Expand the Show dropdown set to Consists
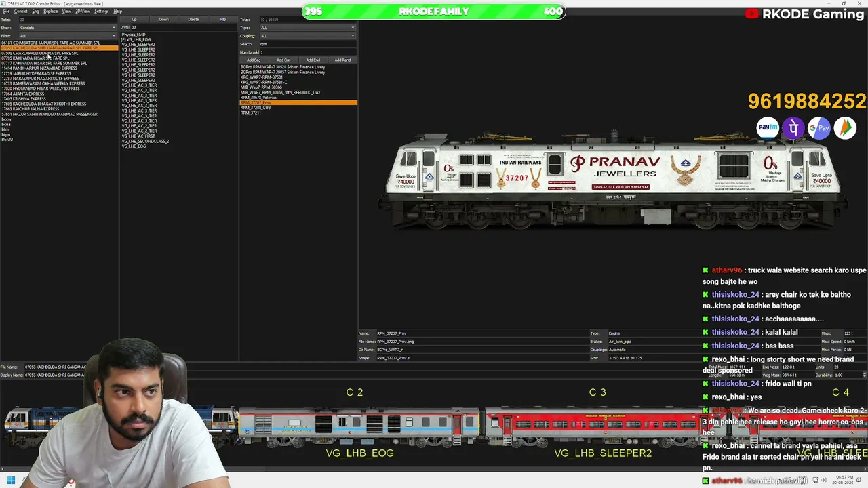 tap(68, 28)
